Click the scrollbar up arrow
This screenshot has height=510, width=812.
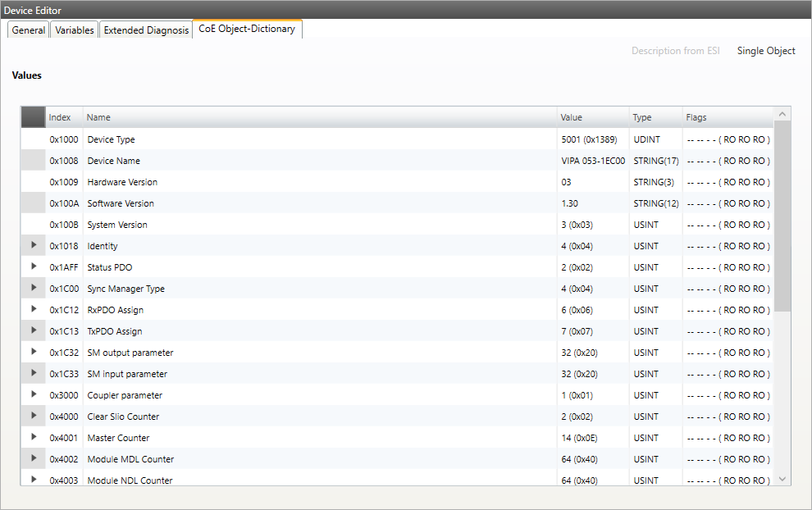point(782,114)
